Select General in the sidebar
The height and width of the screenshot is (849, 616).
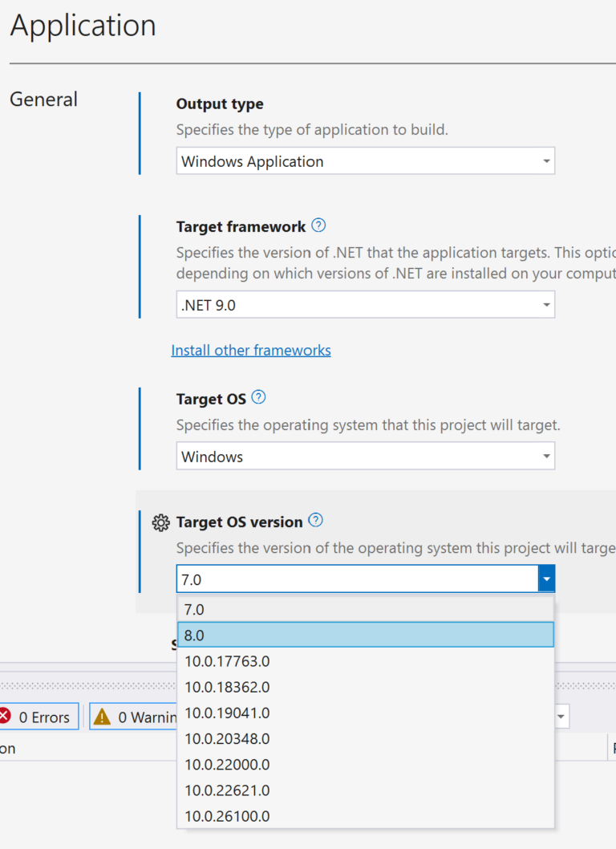43,100
